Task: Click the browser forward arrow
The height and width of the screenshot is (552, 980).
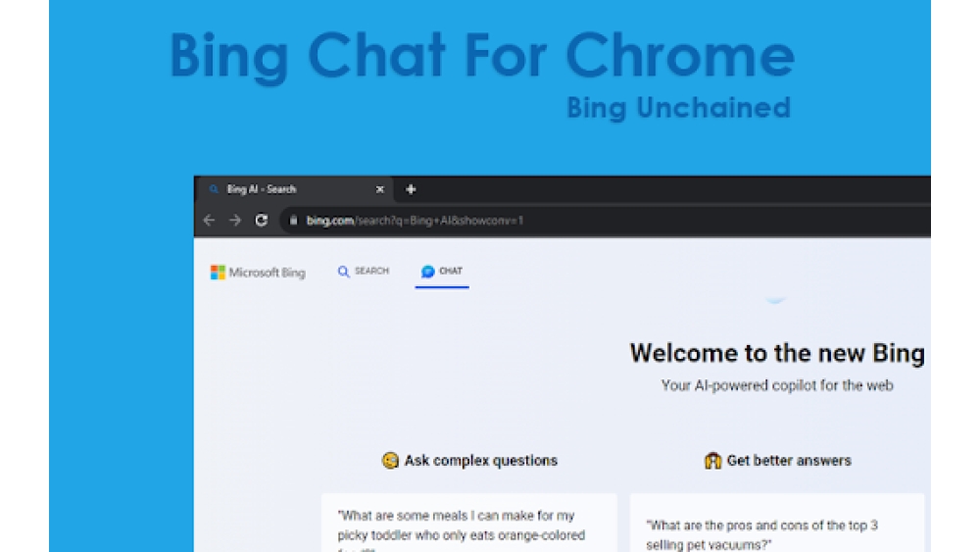Action: coord(235,220)
